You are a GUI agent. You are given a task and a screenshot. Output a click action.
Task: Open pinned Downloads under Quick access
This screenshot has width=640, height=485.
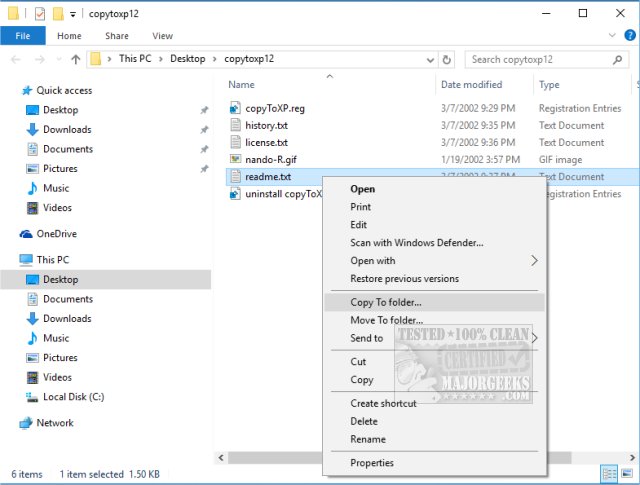pos(67,129)
